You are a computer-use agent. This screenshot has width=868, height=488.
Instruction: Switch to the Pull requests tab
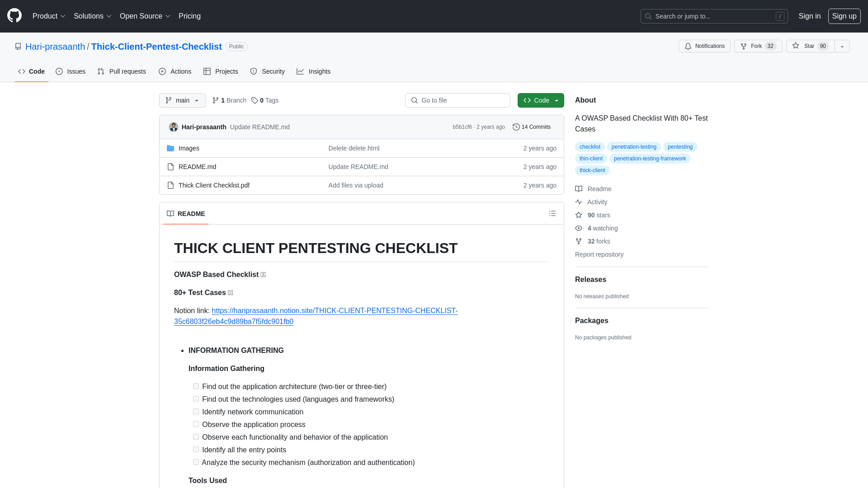tap(122, 71)
